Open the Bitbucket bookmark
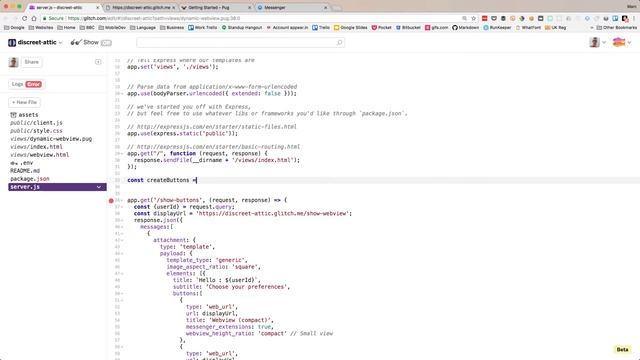This screenshot has height=360, width=640. click(x=408, y=28)
